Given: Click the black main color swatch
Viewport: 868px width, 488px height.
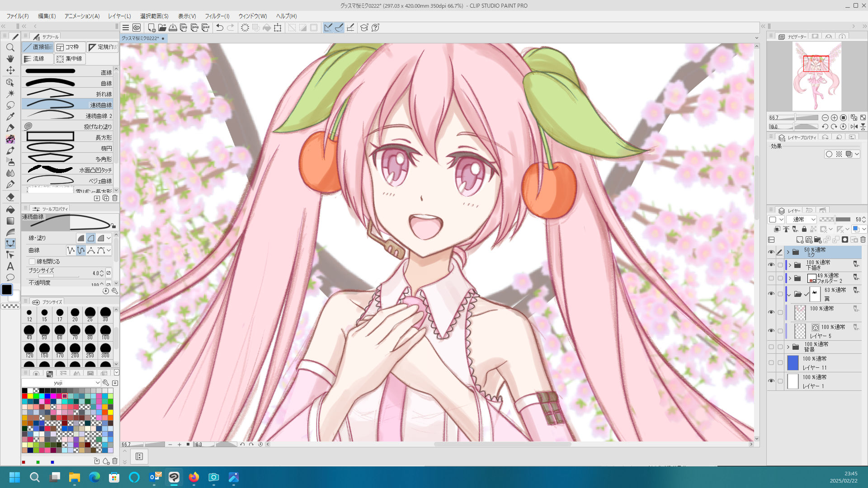Looking at the screenshot, I should pos(7,290).
